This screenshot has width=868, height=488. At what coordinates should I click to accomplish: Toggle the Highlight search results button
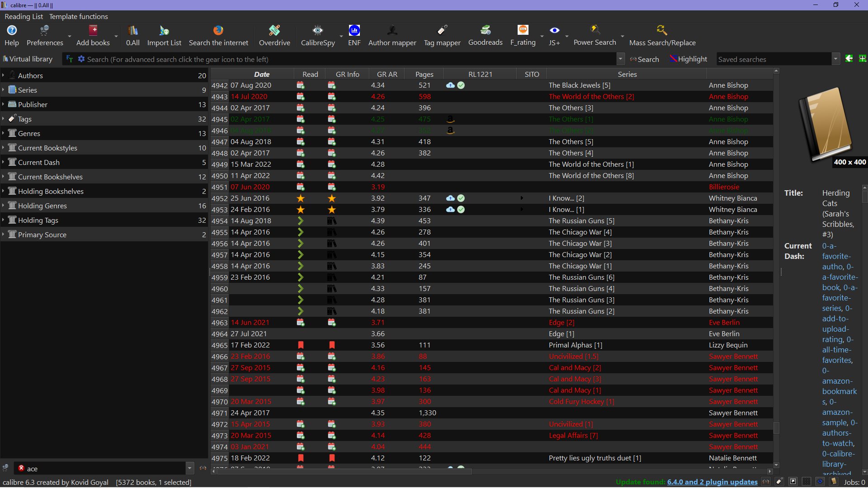click(x=688, y=59)
